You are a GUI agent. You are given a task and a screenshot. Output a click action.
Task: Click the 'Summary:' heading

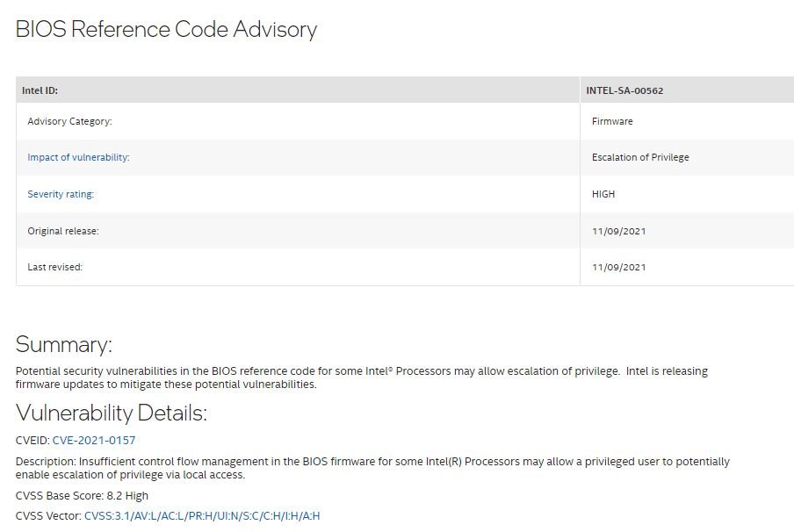(x=64, y=345)
